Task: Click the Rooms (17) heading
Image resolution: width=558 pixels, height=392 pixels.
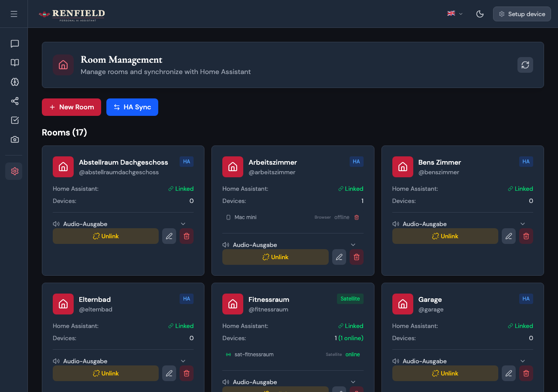Action: [65, 132]
